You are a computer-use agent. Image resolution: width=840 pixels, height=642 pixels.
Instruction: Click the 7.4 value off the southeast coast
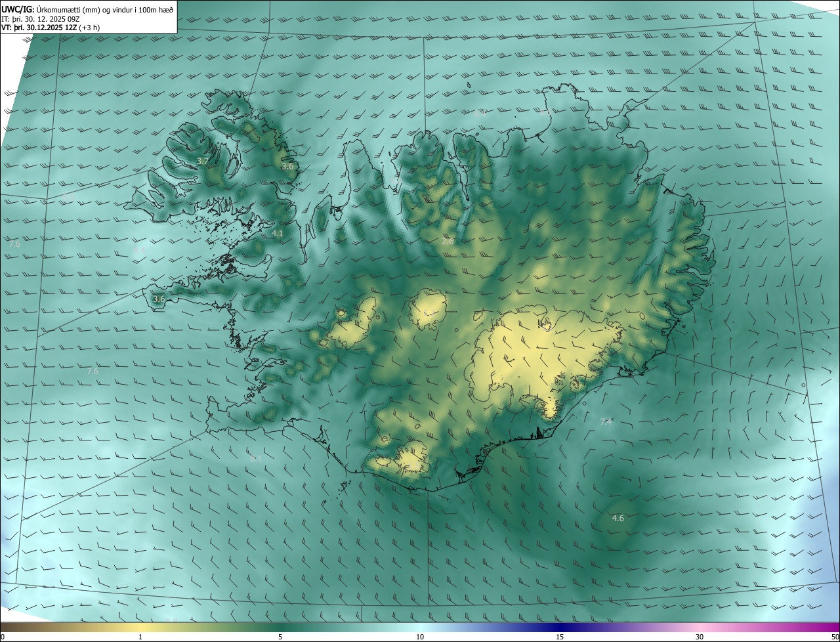pos(606,421)
